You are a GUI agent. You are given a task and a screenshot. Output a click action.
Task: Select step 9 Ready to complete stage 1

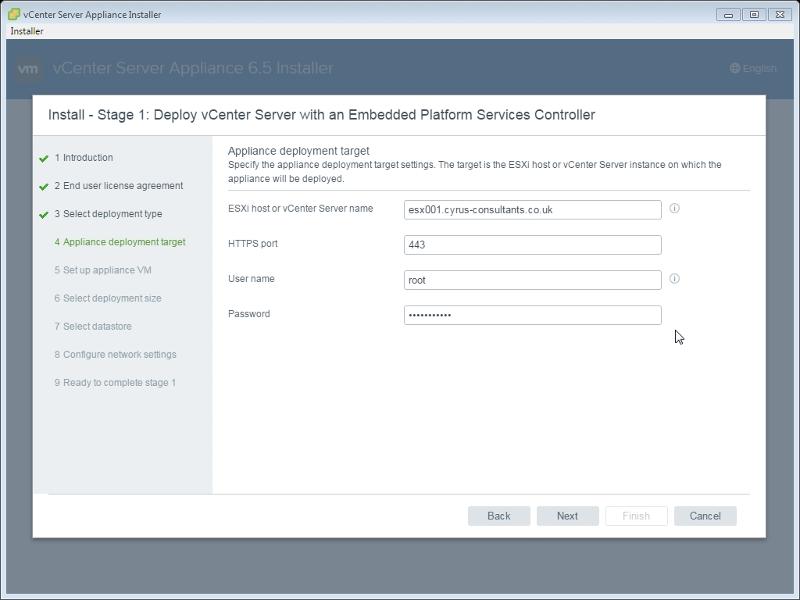(x=115, y=382)
